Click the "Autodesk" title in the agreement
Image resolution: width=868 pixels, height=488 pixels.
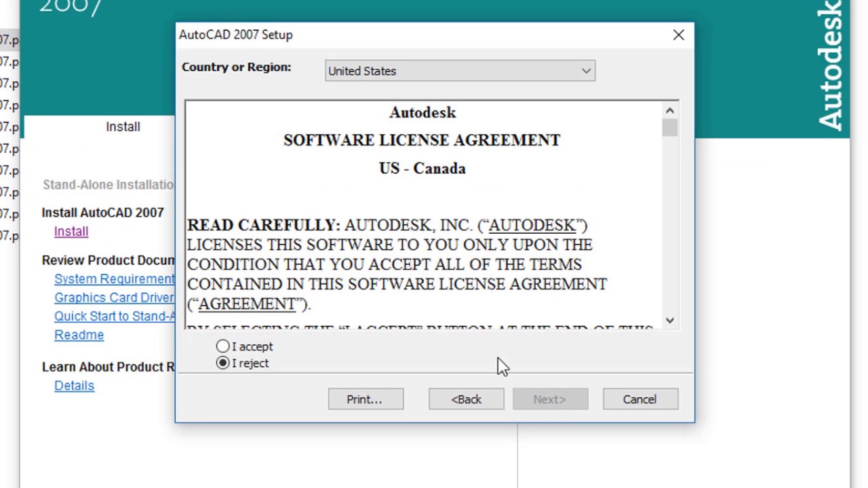[422, 113]
